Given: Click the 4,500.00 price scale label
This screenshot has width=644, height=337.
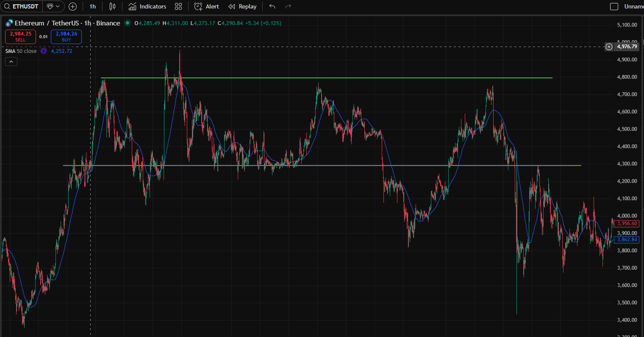Looking at the screenshot, I should pyautogui.click(x=627, y=129).
